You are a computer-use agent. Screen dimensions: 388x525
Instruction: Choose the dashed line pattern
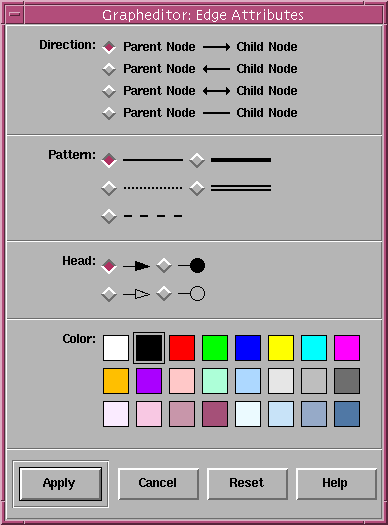109,216
